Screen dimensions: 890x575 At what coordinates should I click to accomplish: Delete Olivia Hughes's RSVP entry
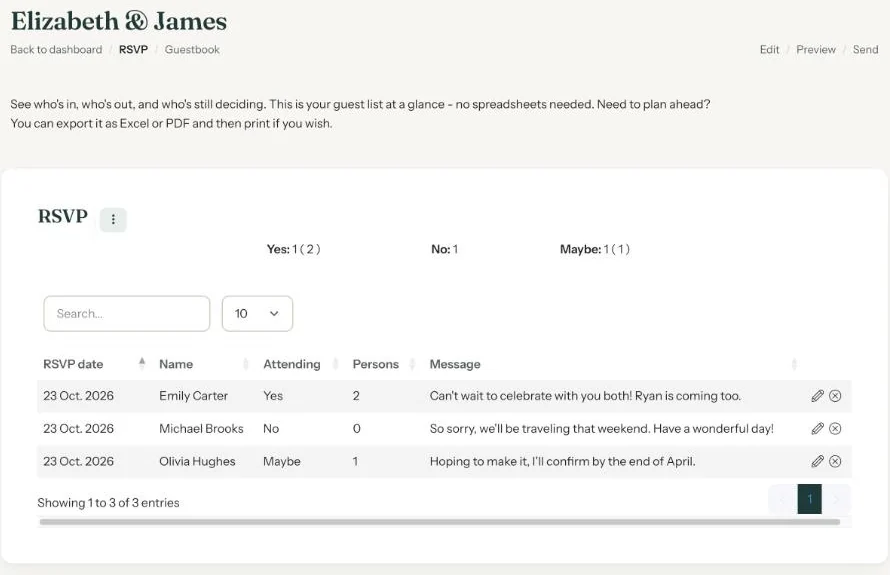click(835, 461)
